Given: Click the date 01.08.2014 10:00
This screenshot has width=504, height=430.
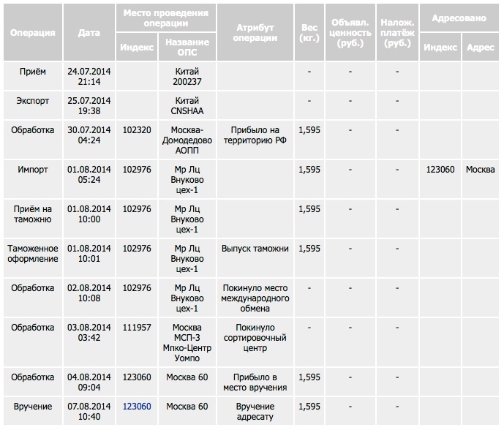Looking at the screenshot, I should coord(89,214).
